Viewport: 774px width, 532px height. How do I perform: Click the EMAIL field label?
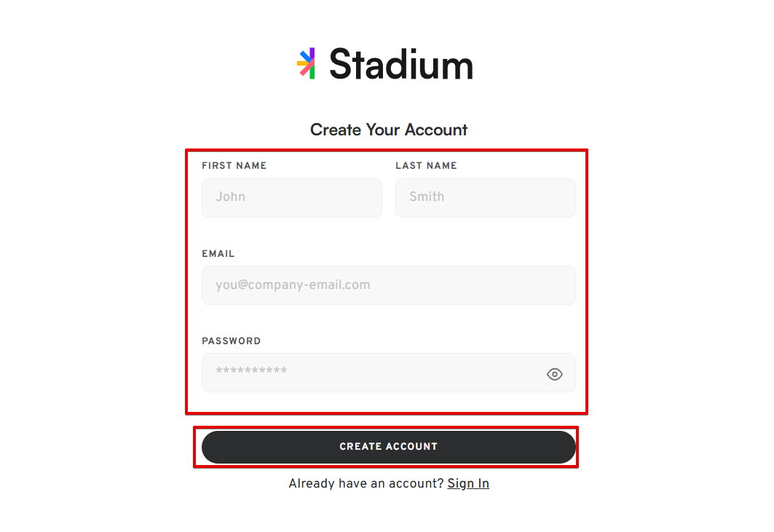[218, 254]
